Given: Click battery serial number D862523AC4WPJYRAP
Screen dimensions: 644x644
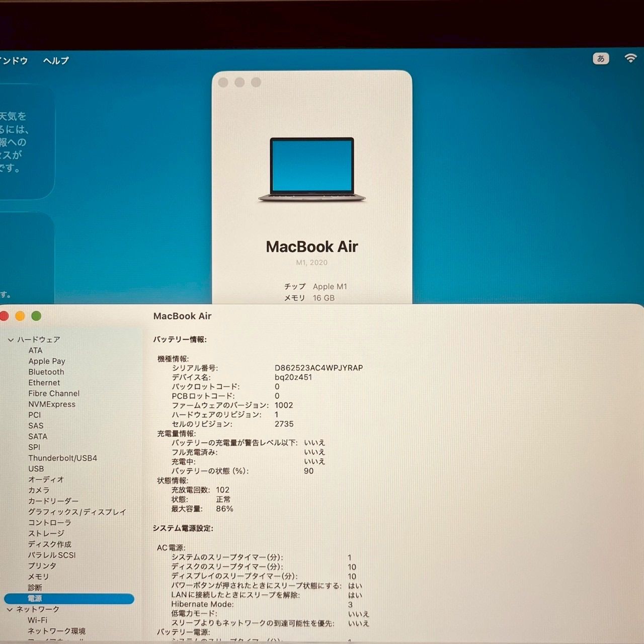Looking at the screenshot, I should [x=318, y=368].
